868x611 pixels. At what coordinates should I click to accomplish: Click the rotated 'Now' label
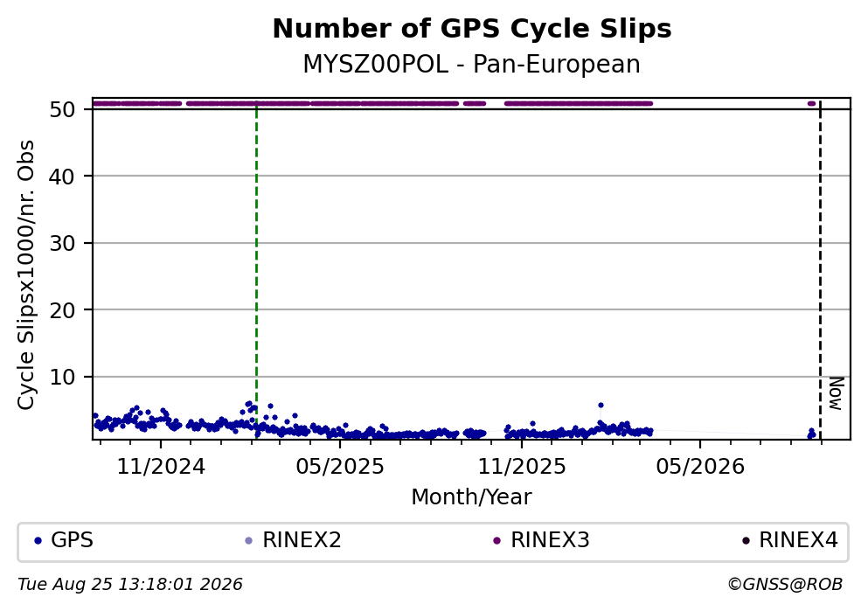[x=836, y=393]
